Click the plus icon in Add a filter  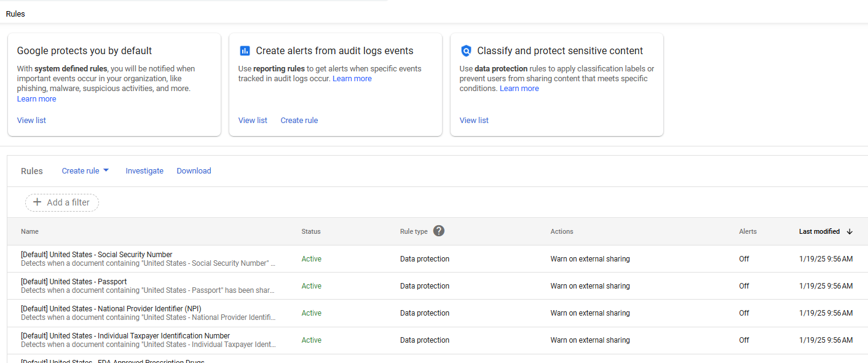[37, 202]
